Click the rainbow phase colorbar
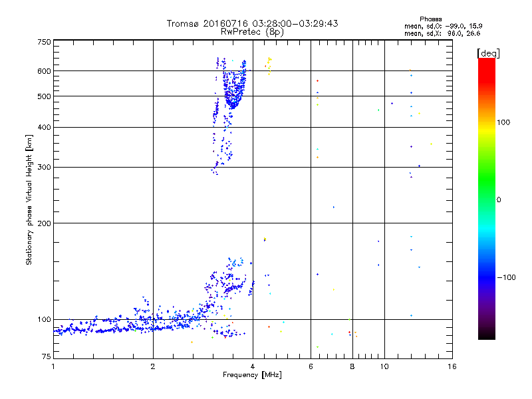This screenshot has width=532, height=399. [487, 198]
